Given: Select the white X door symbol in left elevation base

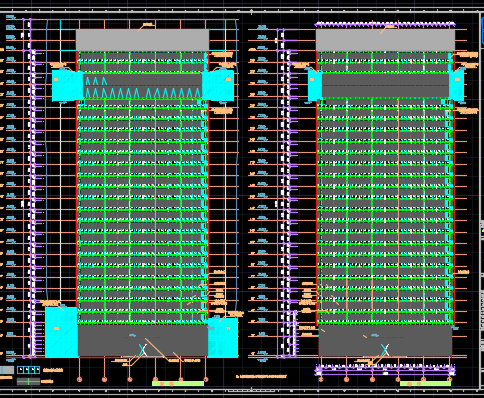Looking at the screenshot, I should tap(143, 350).
